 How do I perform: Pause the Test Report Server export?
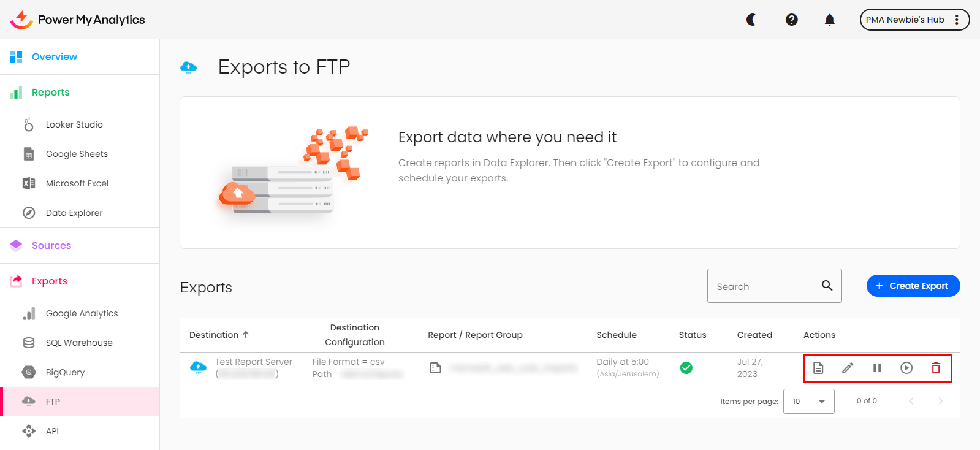pyautogui.click(x=877, y=368)
